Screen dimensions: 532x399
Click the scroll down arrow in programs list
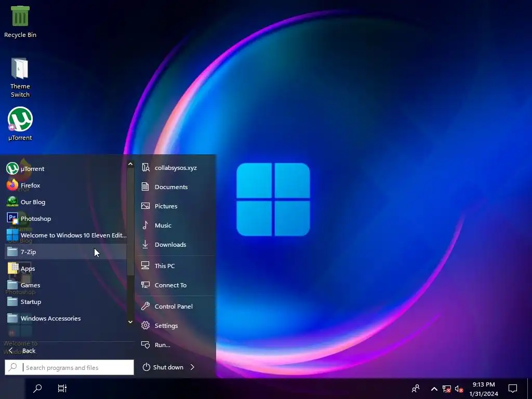pos(130,322)
